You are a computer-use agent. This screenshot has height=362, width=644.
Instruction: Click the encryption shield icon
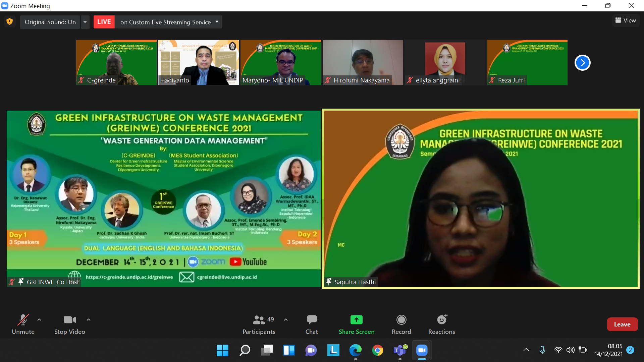pyautogui.click(x=10, y=22)
